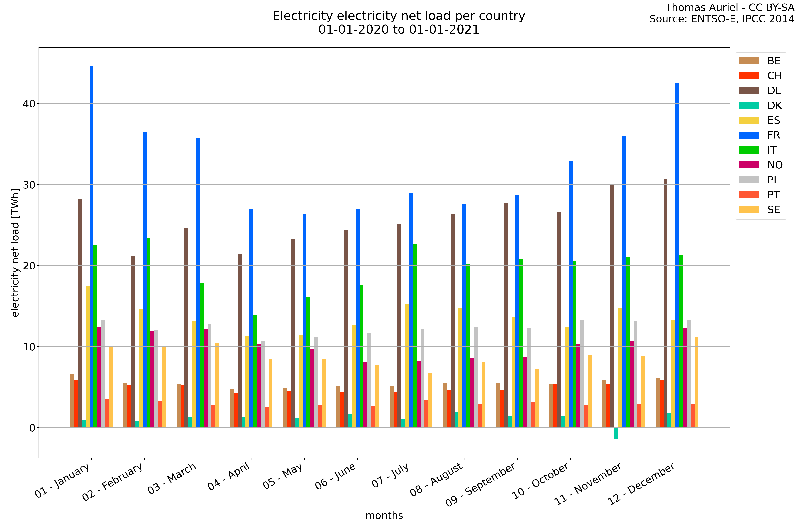798x532 pixels.
Task: Click the NO legend color swatch
Action: coord(749,165)
